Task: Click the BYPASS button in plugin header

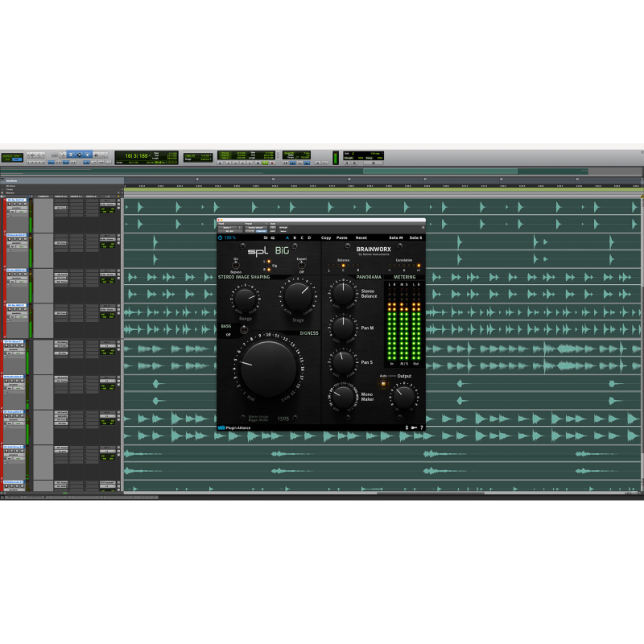Action: [x=283, y=228]
